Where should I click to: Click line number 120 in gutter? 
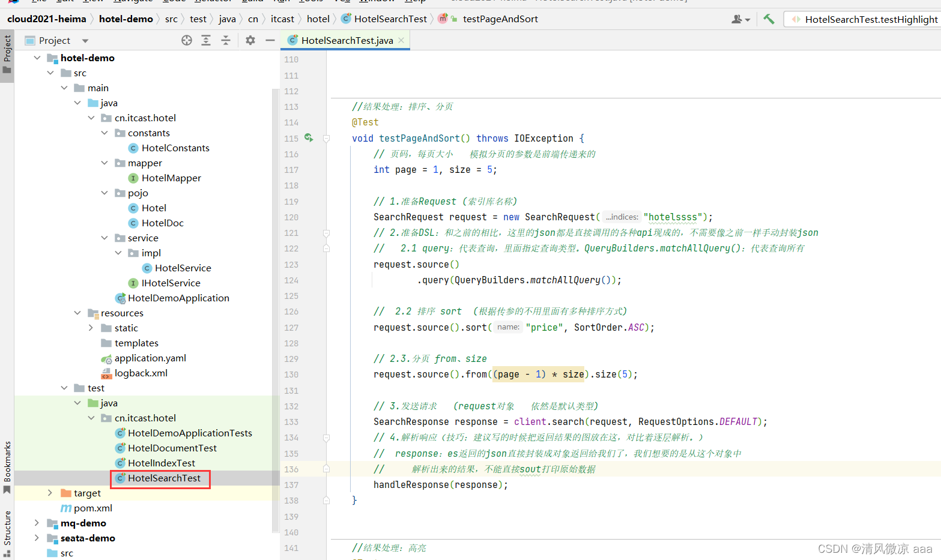291,217
